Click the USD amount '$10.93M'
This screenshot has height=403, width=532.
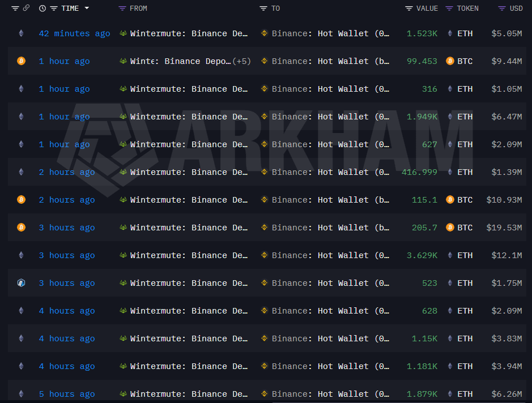click(x=504, y=200)
